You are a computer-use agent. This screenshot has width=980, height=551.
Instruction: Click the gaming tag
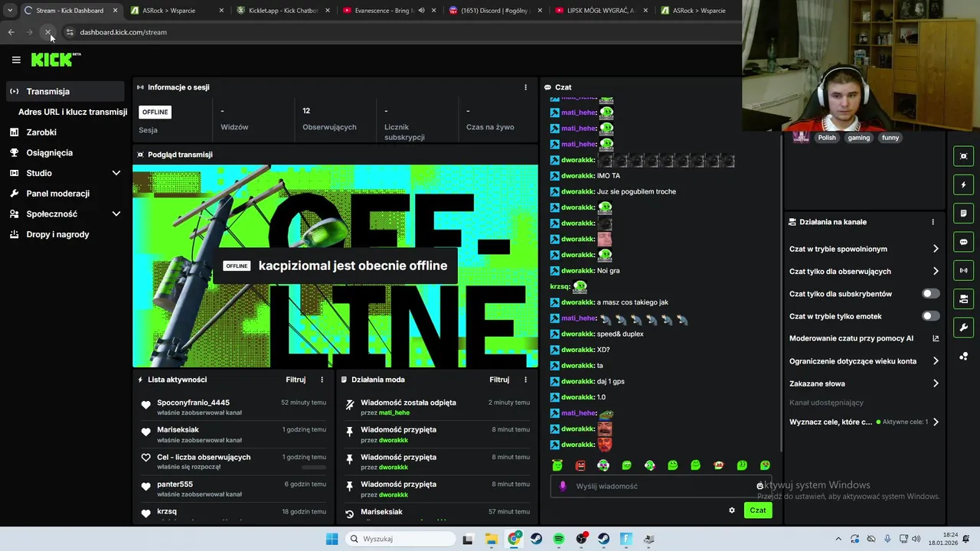858,138
